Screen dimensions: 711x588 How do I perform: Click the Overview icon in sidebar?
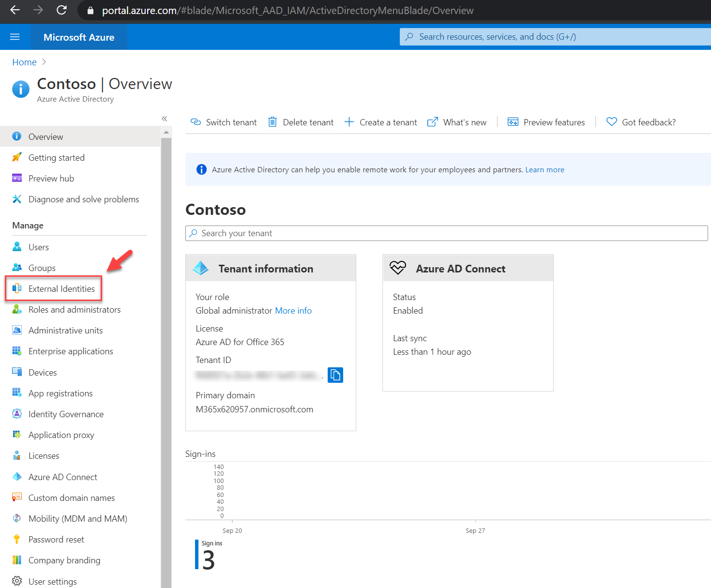[x=16, y=136]
